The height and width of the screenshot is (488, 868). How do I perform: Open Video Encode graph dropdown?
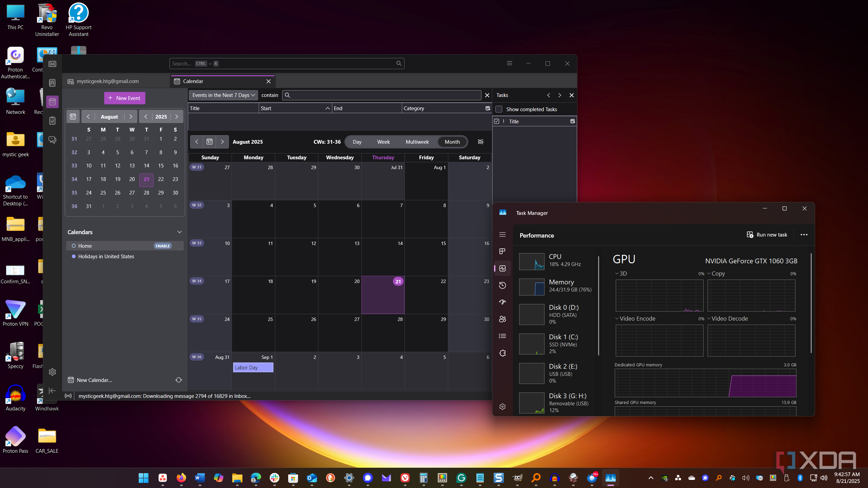tap(617, 319)
